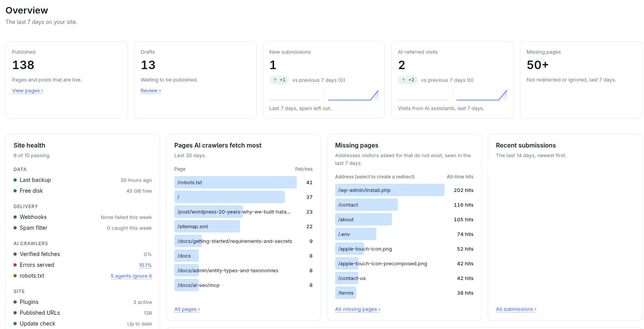Click the Published count 138 in the card
The height and width of the screenshot is (329, 644).
[23, 65]
